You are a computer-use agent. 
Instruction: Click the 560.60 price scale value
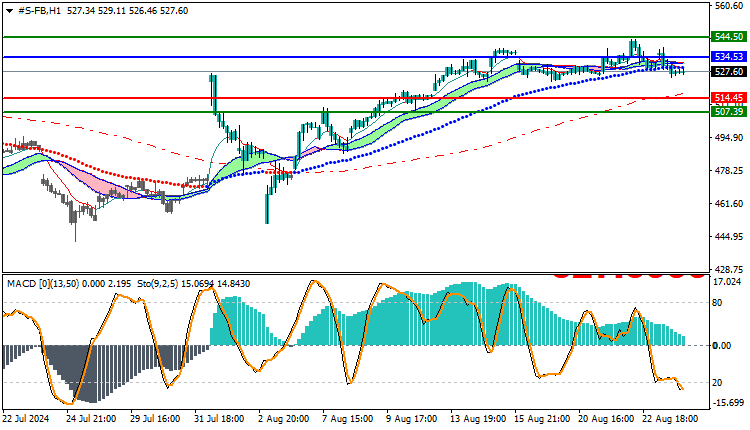(728, 6)
